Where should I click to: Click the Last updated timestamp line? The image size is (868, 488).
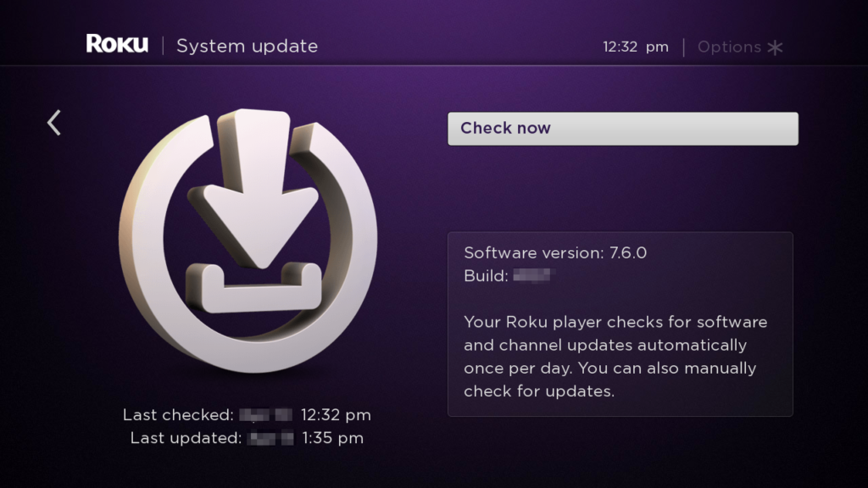coord(247,438)
